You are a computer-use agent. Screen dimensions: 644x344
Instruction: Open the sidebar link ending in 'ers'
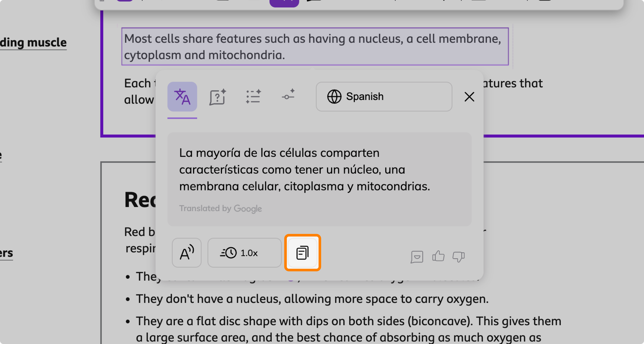[6, 253]
